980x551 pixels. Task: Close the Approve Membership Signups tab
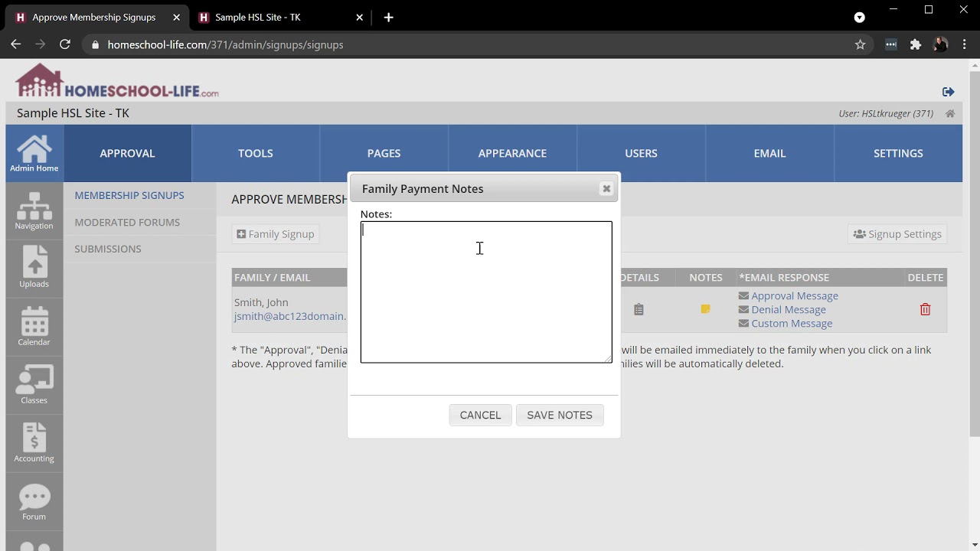[x=177, y=17]
